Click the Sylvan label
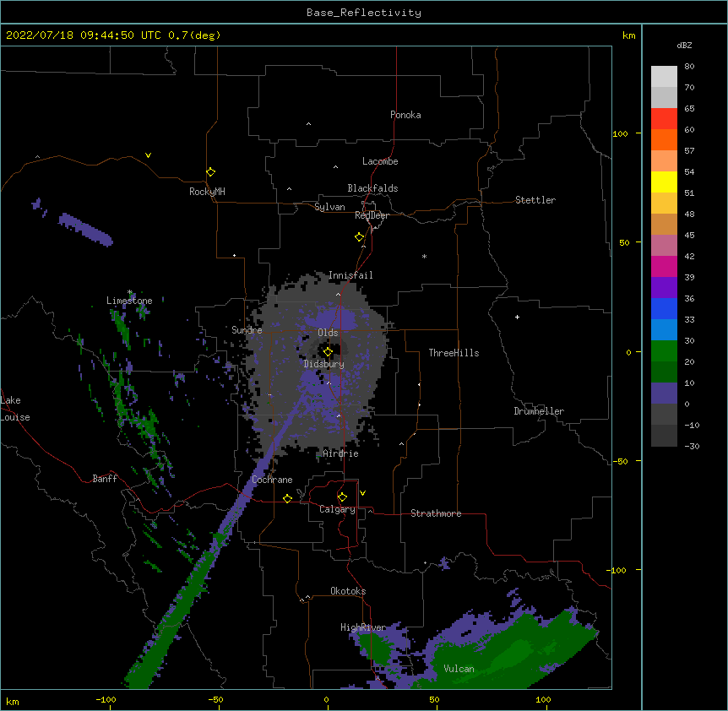This screenshot has width=728, height=711. click(x=329, y=207)
